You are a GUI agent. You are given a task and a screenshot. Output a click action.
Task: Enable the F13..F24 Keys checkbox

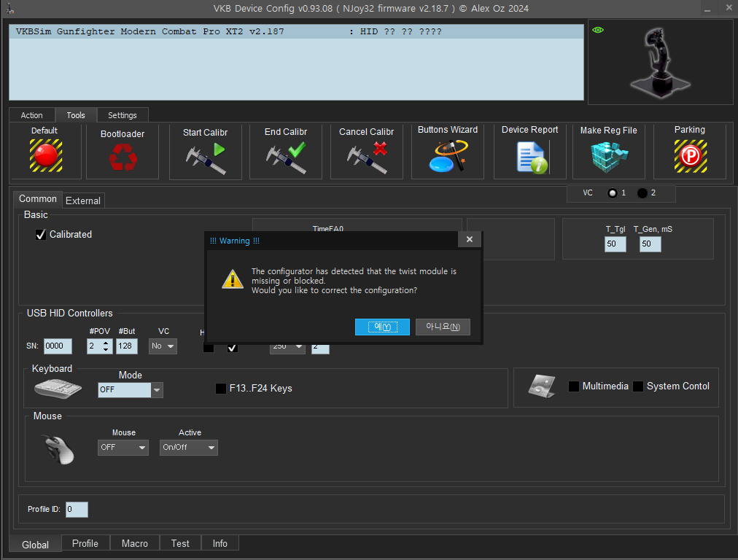point(221,388)
